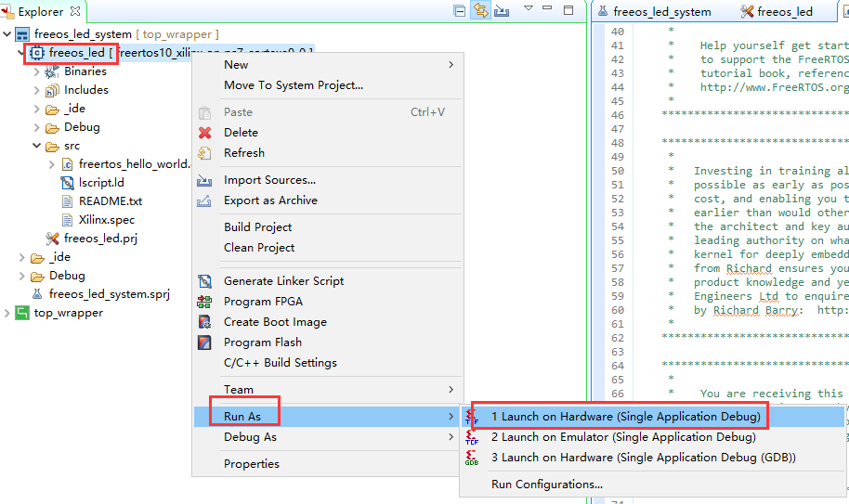Viewport: 849px width, 504px height.
Task: Choose Program Flash
Action: pyautogui.click(x=328, y=342)
